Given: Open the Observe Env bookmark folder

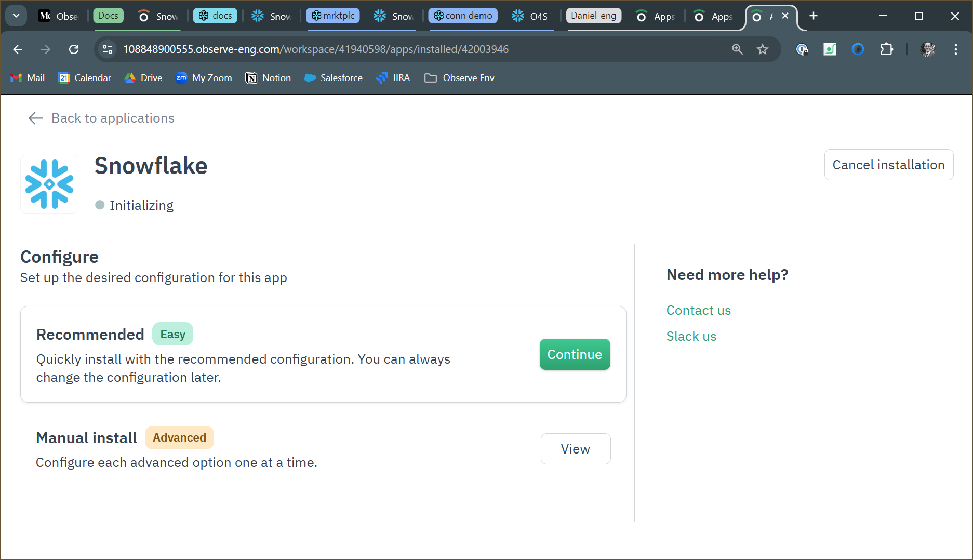Looking at the screenshot, I should [x=459, y=78].
